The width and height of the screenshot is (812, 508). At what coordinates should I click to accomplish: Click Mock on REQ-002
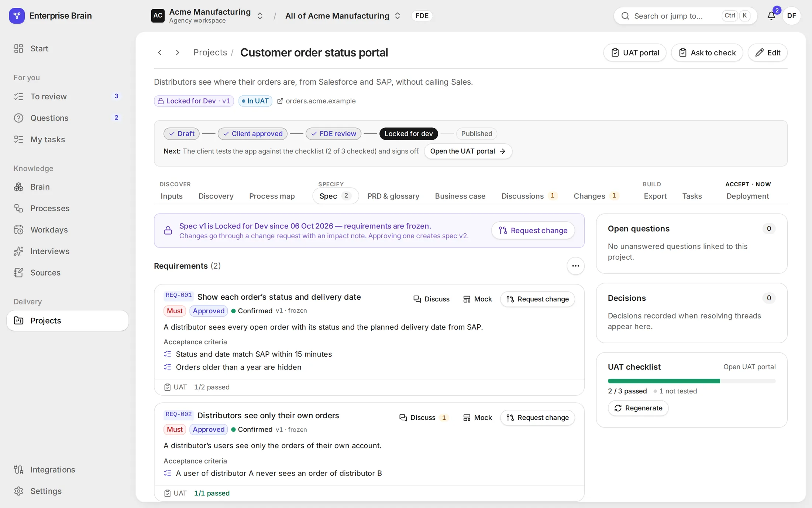(477, 418)
